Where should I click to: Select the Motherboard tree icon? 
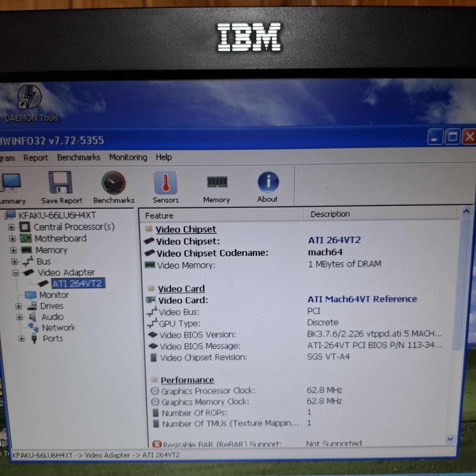(26, 239)
